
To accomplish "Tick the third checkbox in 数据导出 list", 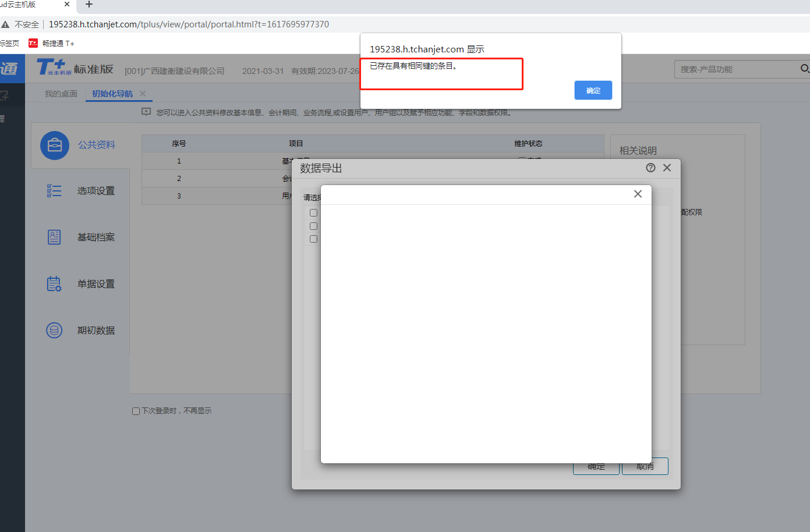I will pos(313,239).
